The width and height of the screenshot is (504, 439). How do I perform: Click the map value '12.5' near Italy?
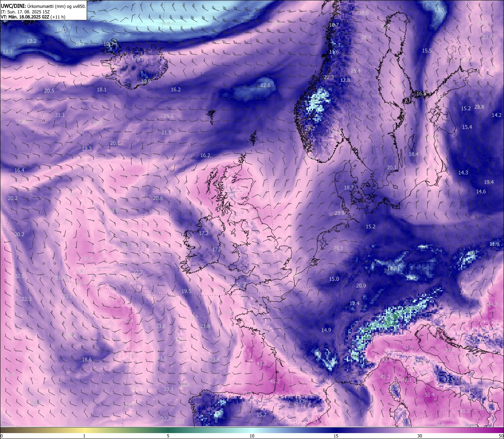coord(448,380)
